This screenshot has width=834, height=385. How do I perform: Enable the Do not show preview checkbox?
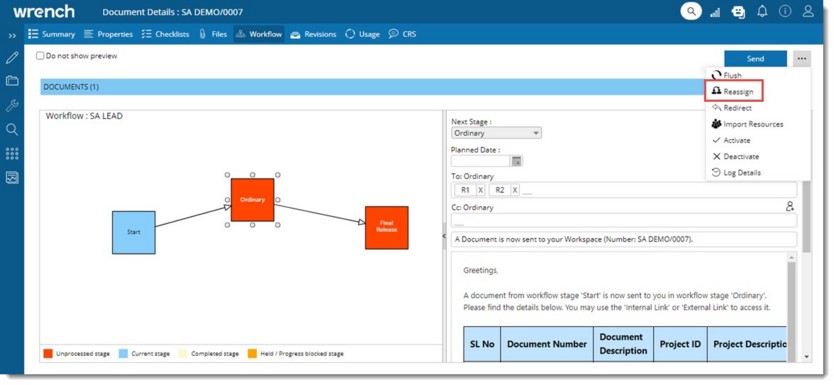40,56
